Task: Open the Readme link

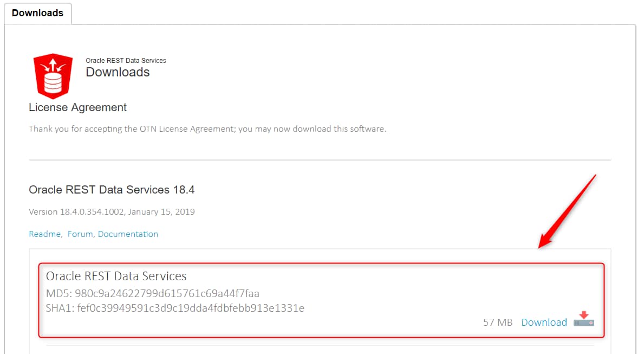Action: click(44, 234)
